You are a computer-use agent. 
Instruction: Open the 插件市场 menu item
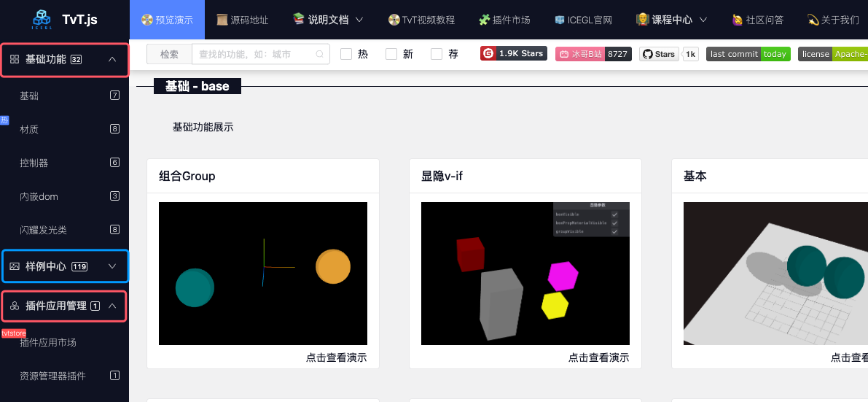pos(504,20)
